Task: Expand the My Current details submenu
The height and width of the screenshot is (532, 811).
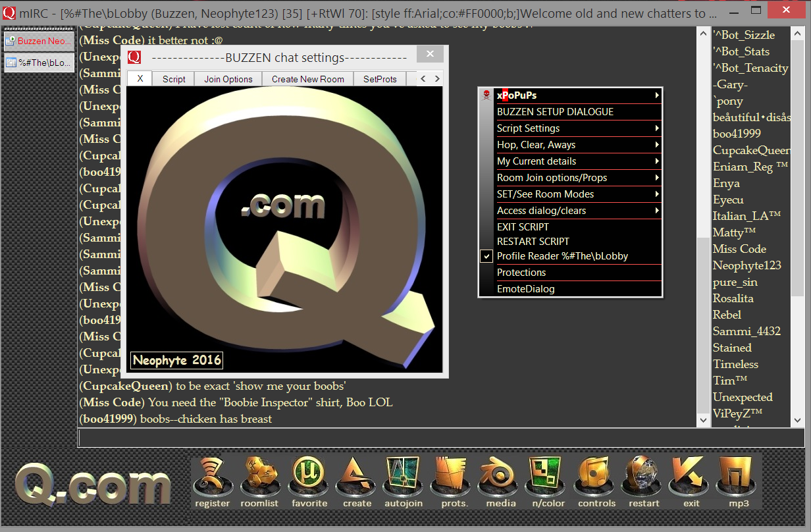Action: tap(656, 161)
